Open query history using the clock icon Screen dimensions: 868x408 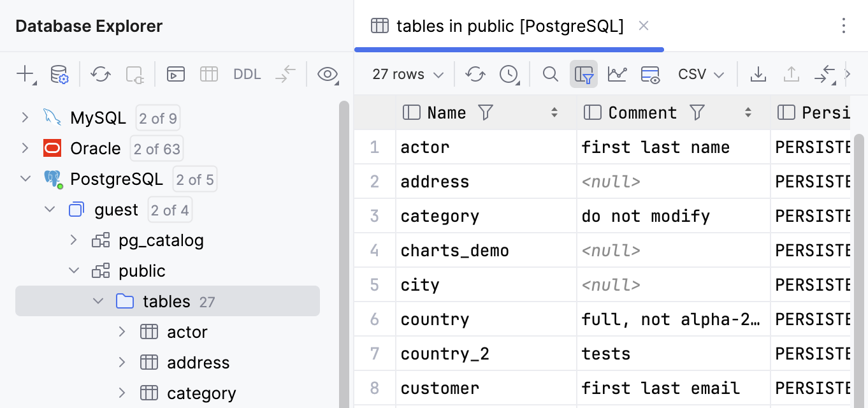coord(509,74)
